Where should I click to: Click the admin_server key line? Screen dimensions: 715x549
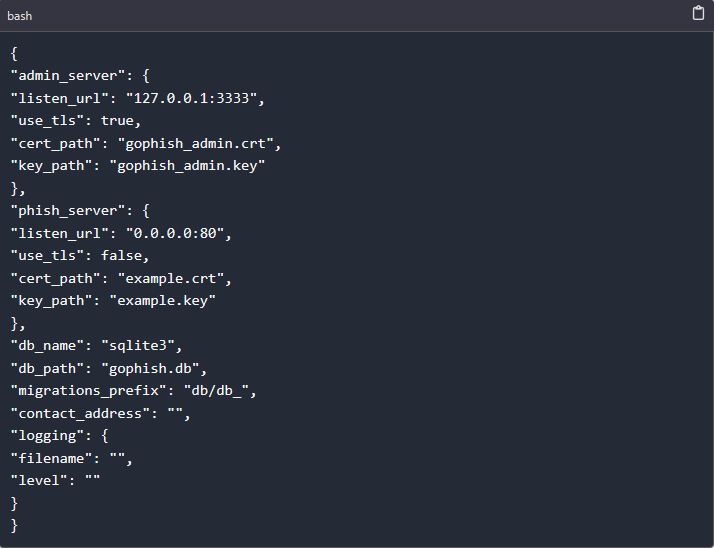coord(80,76)
